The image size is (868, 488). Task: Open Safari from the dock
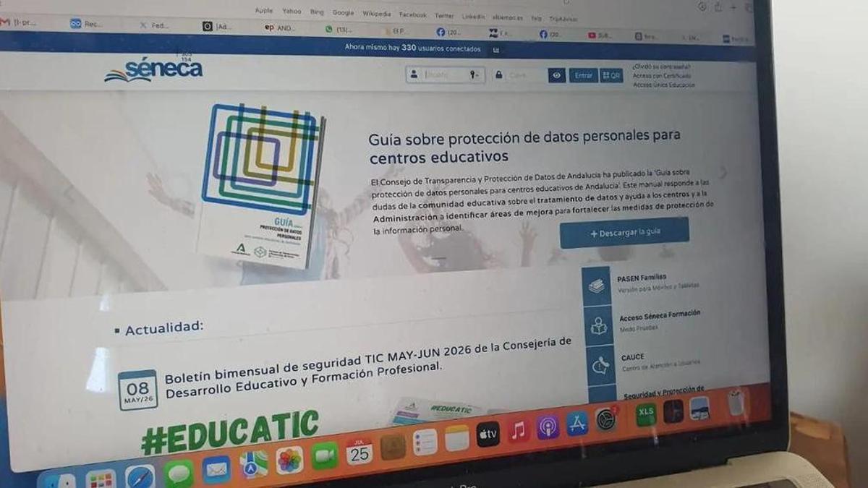tap(140, 477)
